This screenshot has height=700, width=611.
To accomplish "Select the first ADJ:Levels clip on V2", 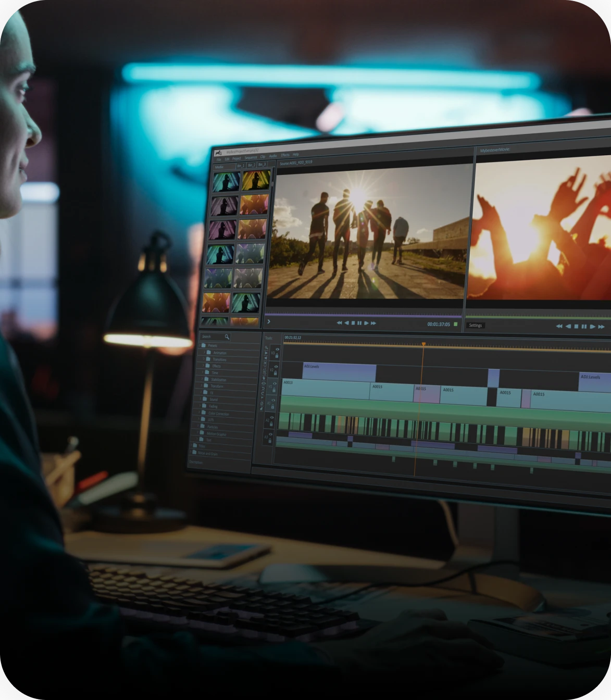I will pos(339,372).
